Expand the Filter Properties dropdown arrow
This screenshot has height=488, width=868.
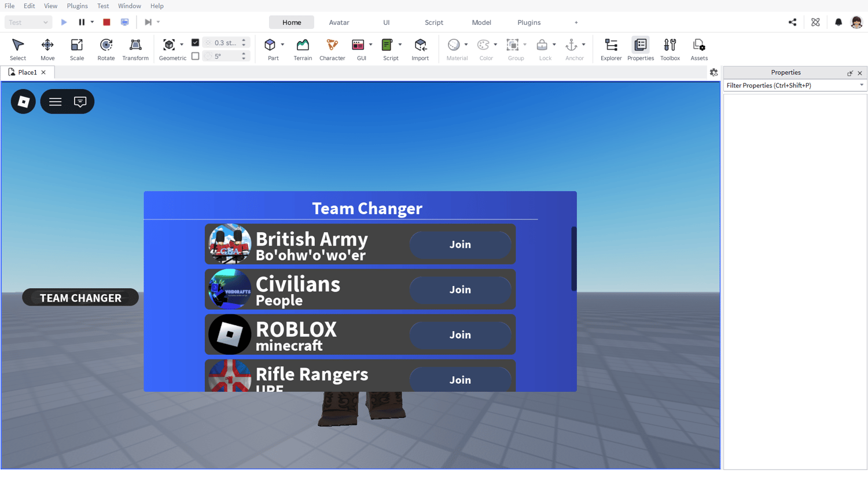[862, 85]
